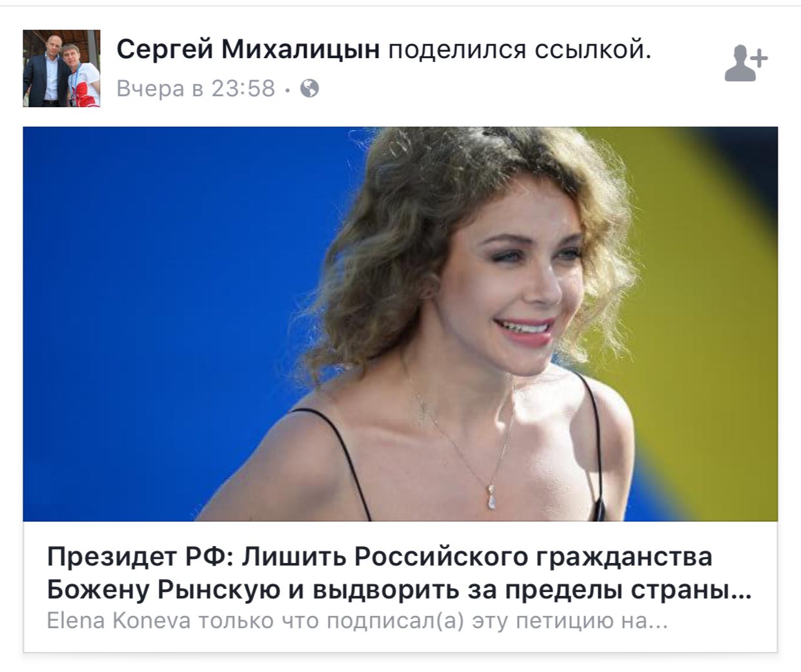Click the globe public-audience icon

[x=310, y=88]
